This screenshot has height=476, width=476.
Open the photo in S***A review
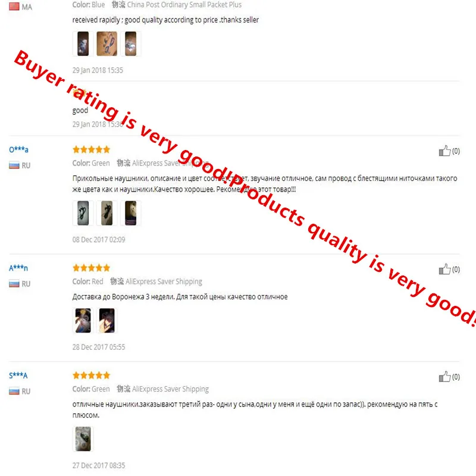click(x=83, y=439)
